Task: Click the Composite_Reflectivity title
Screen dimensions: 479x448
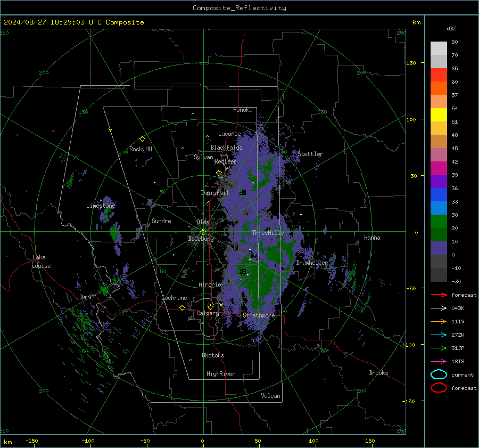Action: [x=240, y=8]
